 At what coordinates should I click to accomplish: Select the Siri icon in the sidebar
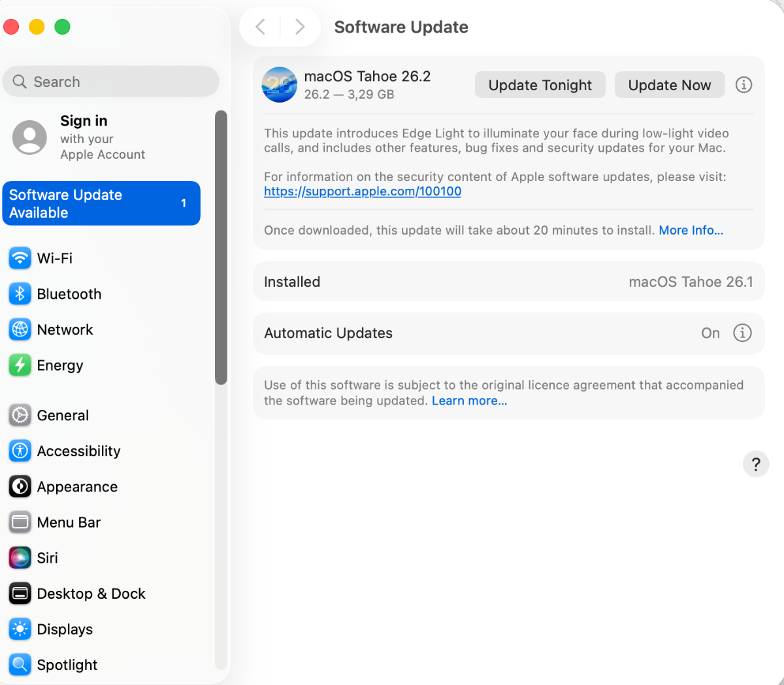click(x=20, y=558)
